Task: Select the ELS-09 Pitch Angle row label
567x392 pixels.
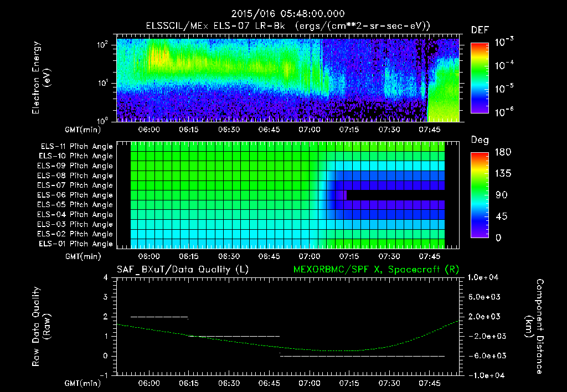Action: point(75,166)
